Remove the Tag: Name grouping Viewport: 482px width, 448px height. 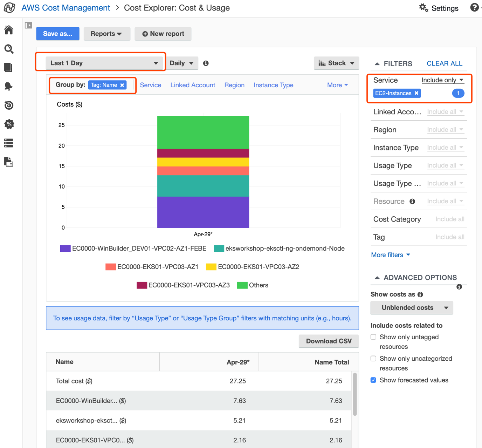122,85
